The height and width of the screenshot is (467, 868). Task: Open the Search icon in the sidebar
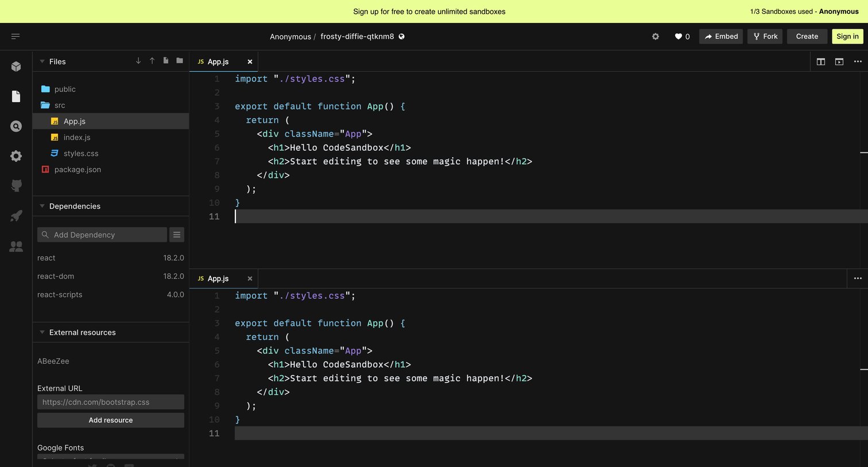(16, 126)
